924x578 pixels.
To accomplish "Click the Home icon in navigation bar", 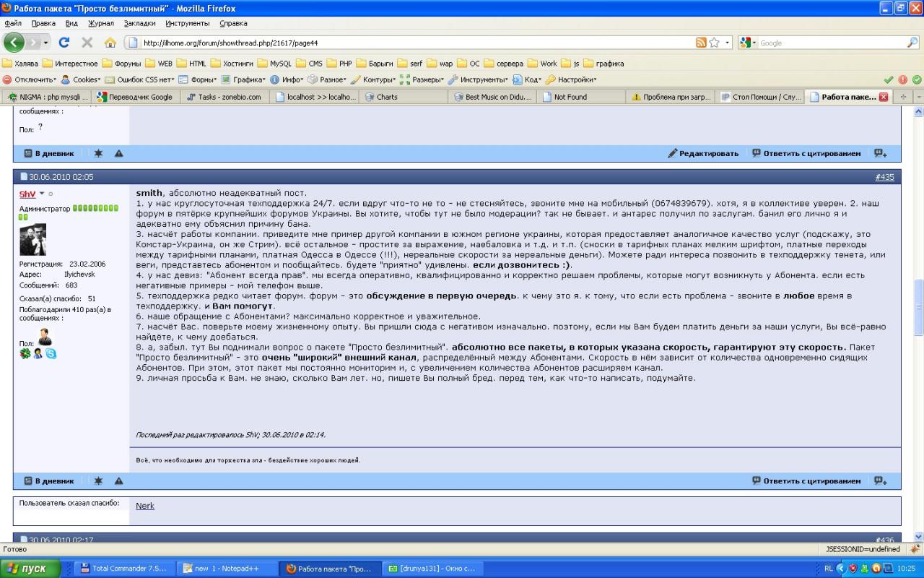I will [x=110, y=43].
